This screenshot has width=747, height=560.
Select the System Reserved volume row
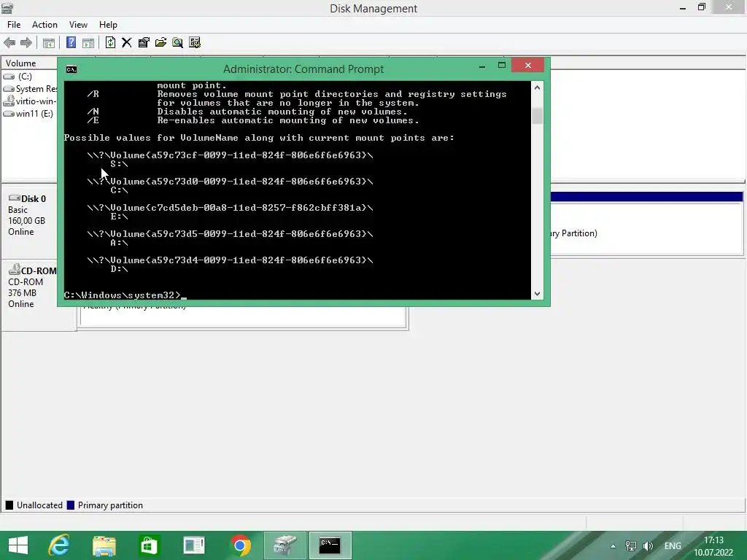(30, 88)
